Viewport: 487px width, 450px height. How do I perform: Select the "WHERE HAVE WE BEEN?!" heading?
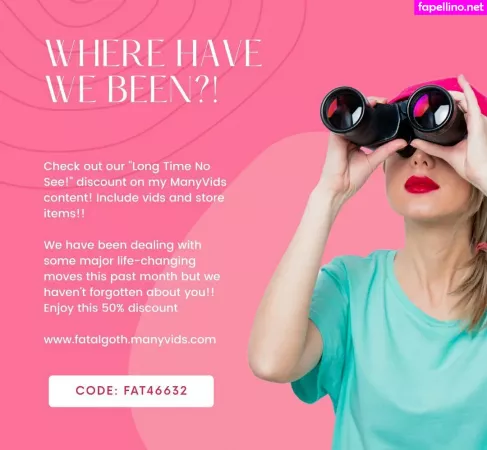tap(153, 71)
